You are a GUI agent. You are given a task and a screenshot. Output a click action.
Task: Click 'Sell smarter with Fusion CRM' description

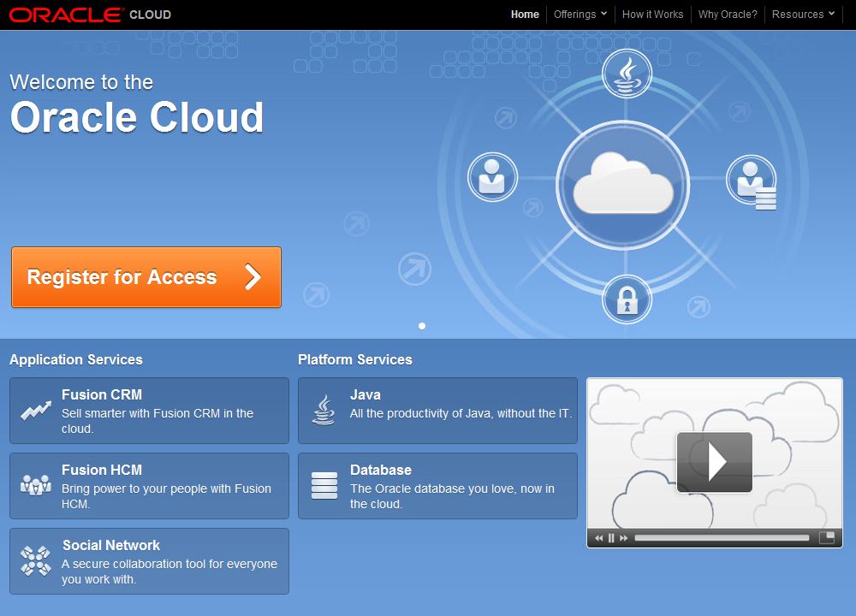pyautogui.click(x=158, y=421)
